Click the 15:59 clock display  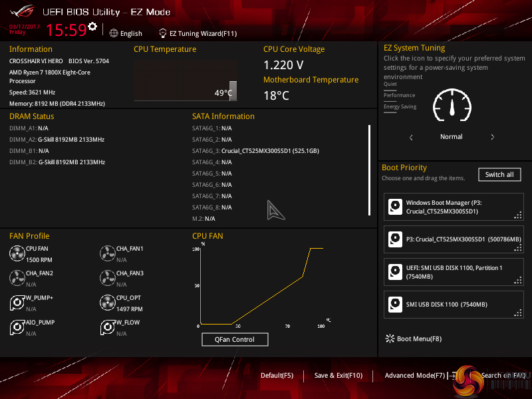pos(66,30)
